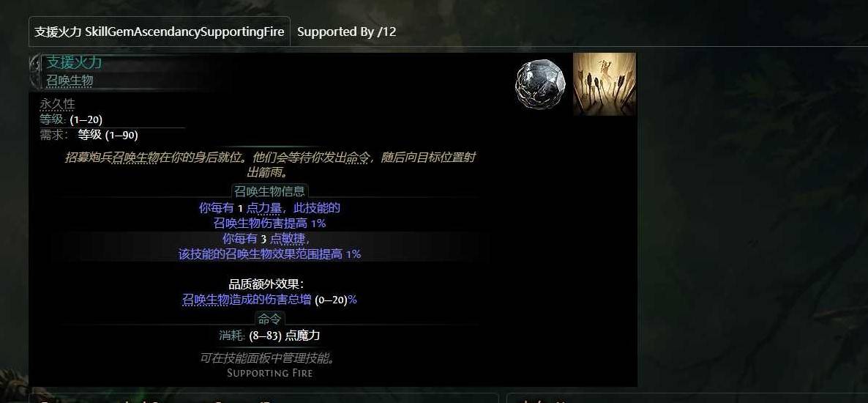Click the 永久性 tag link
The image size is (868, 403).
tap(57, 103)
